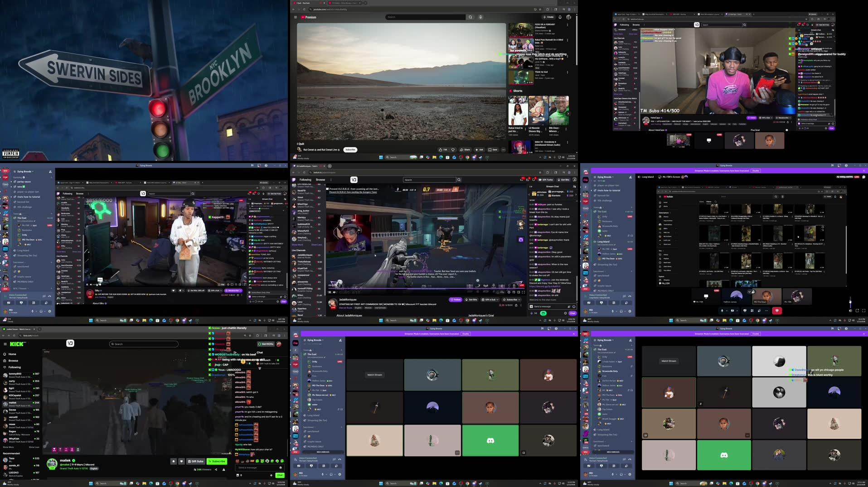Screen dimensions: 868x487
Task: Select Browse in the Kick sidebar
Action: pyautogui.click(x=13, y=361)
